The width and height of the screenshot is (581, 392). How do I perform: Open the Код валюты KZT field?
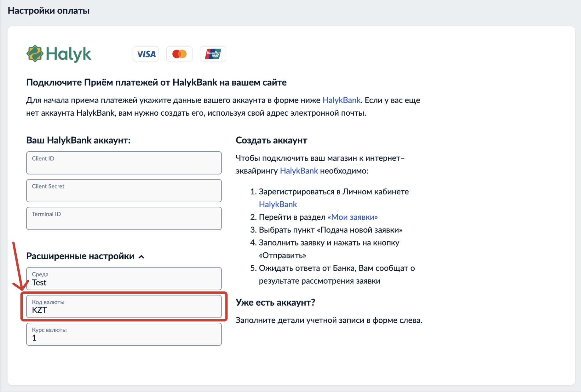124,306
